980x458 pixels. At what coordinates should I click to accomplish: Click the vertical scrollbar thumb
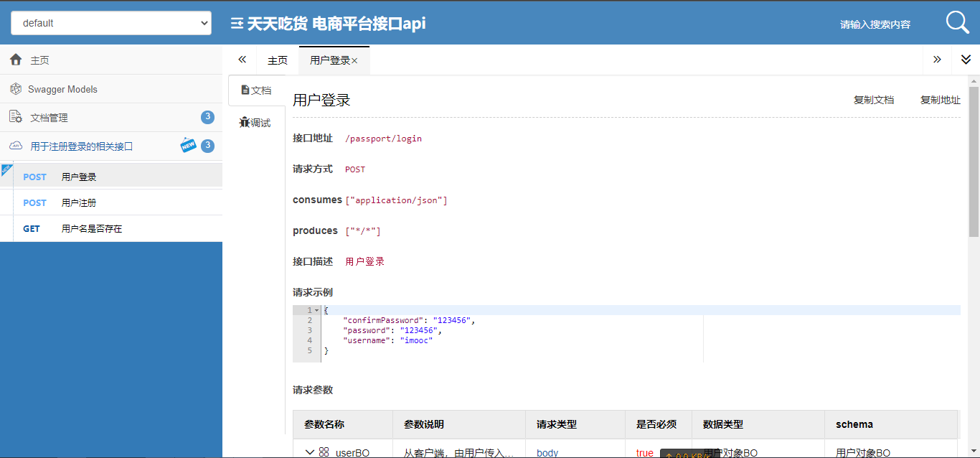click(x=974, y=162)
